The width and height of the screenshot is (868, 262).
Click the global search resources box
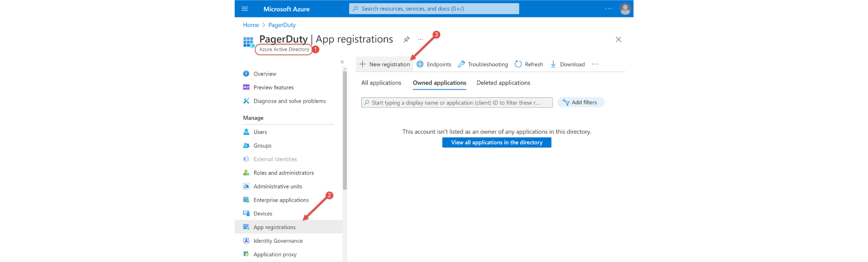point(434,9)
